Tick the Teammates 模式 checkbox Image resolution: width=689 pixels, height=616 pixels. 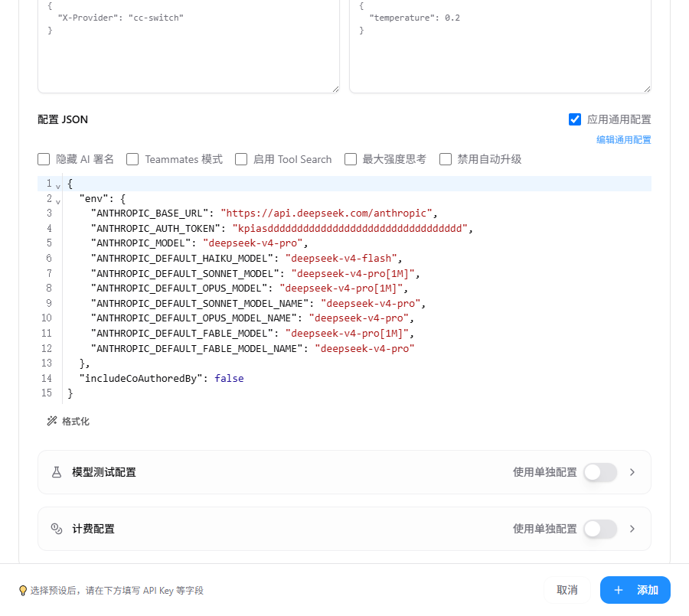[x=132, y=159]
